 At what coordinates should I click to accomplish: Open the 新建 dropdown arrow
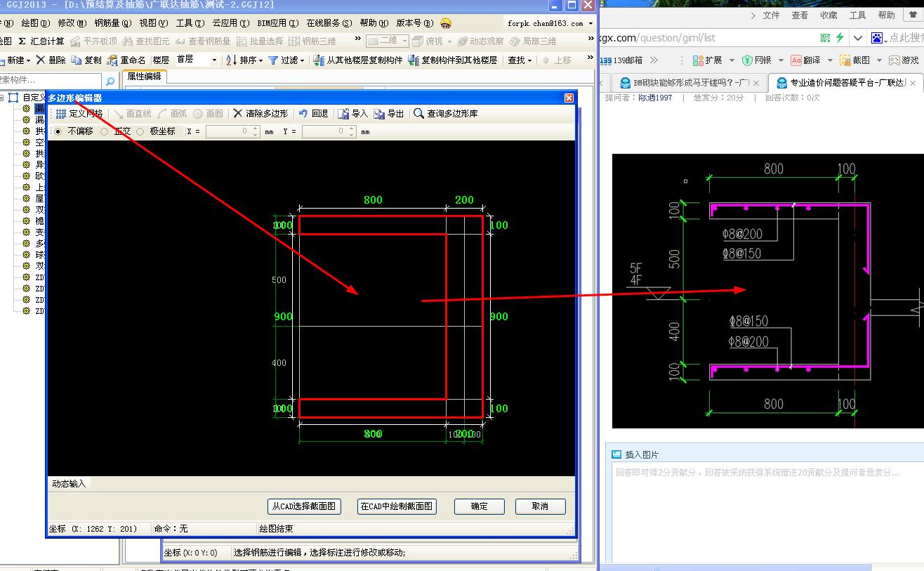pos(29,61)
